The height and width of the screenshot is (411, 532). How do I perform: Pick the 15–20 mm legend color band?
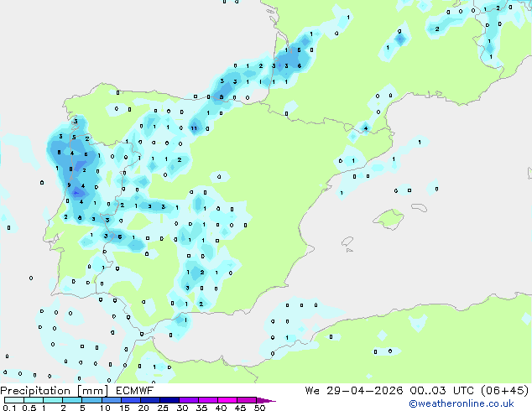[130, 400]
